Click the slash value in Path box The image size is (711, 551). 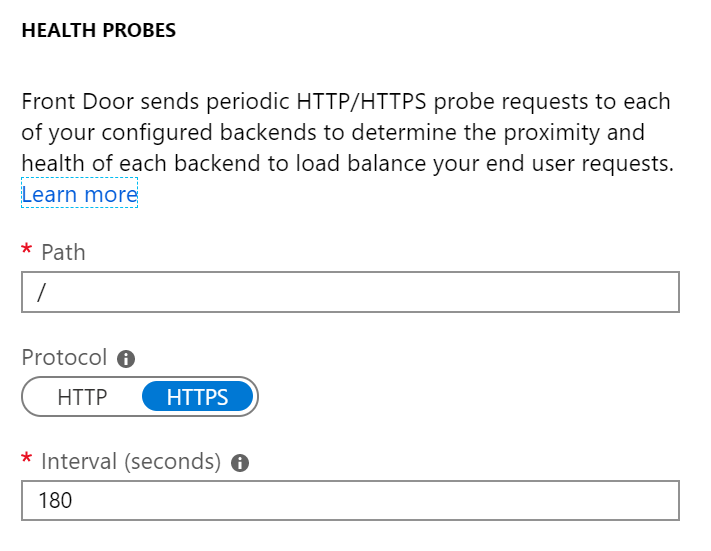pos(41,293)
